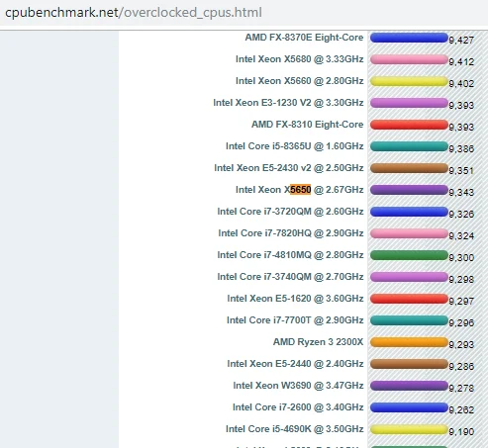This screenshot has height=448, width=488.
Task: Open Intel Core i7-7820HQ @ 2.90GHz link
Action: click(x=291, y=233)
